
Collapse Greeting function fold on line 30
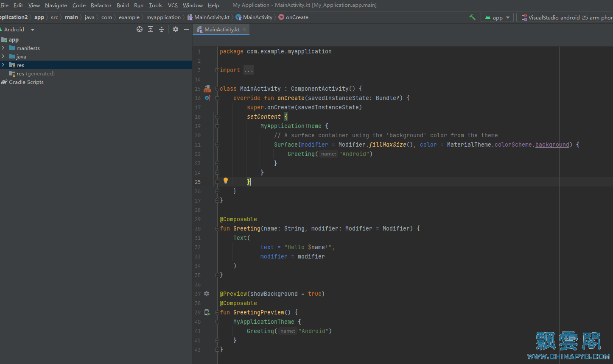click(x=217, y=228)
